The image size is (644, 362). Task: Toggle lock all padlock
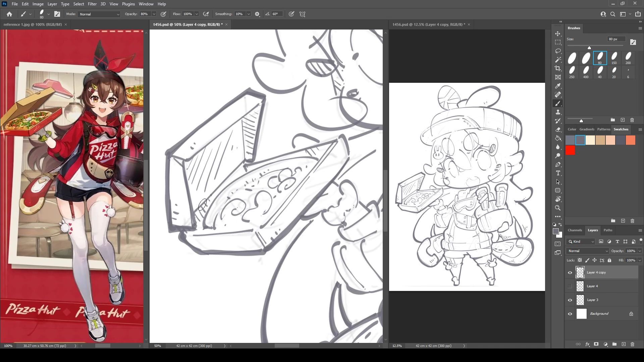coord(609,260)
